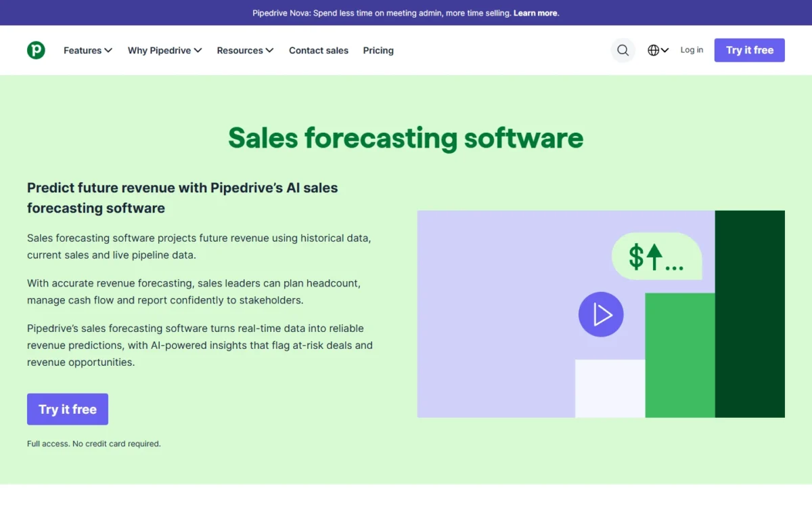Image resolution: width=812 pixels, height=508 pixels.
Task: Click paragraph about AI-powered insights
Action: click(x=200, y=345)
